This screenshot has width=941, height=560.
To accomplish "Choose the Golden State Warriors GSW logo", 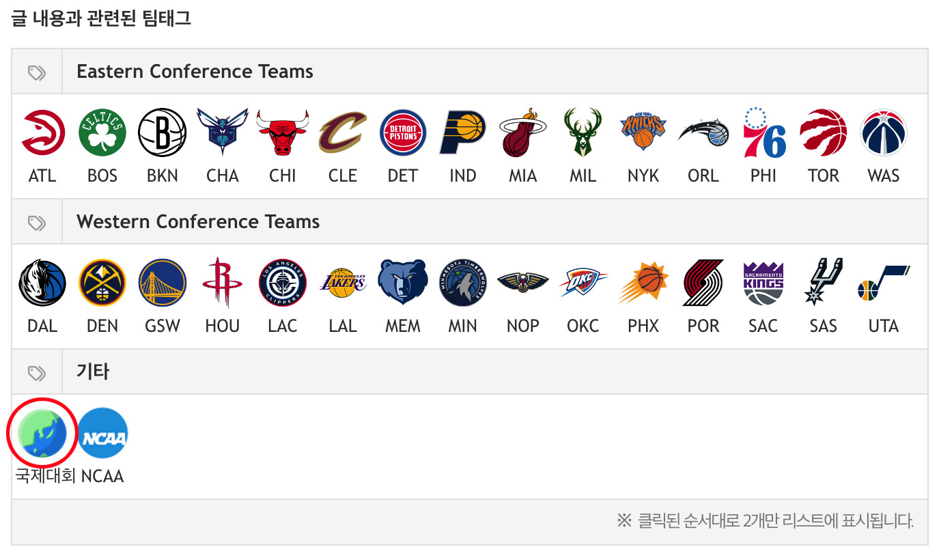I will coord(163,283).
